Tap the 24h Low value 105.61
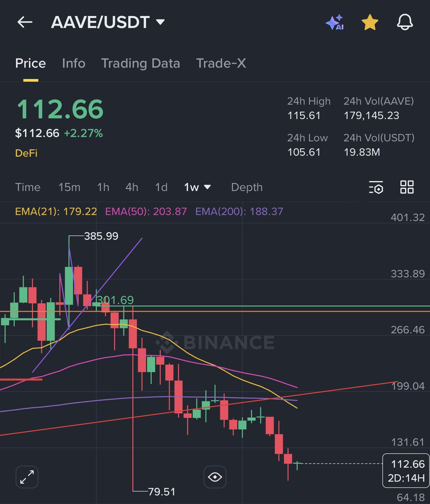This screenshot has height=504, width=430. point(304,152)
